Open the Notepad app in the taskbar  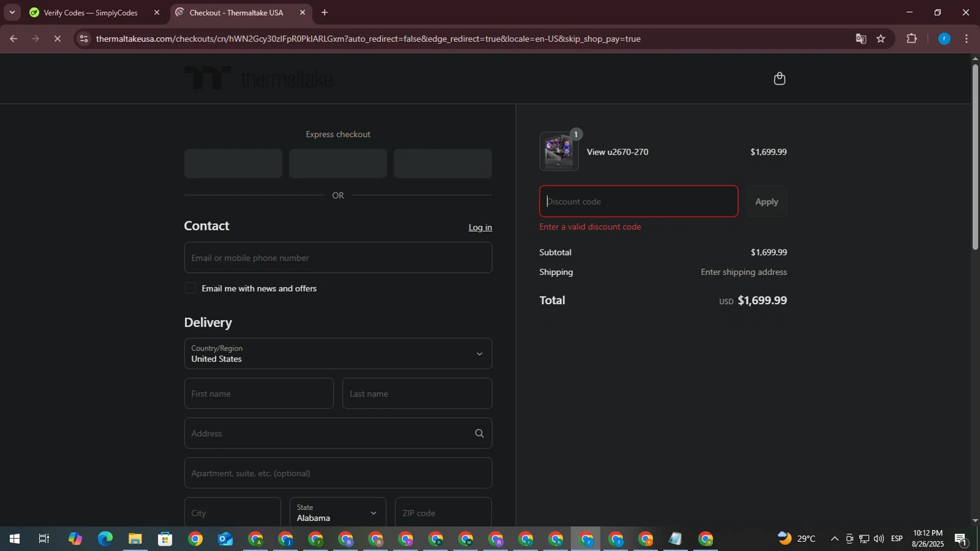pos(675,539)
